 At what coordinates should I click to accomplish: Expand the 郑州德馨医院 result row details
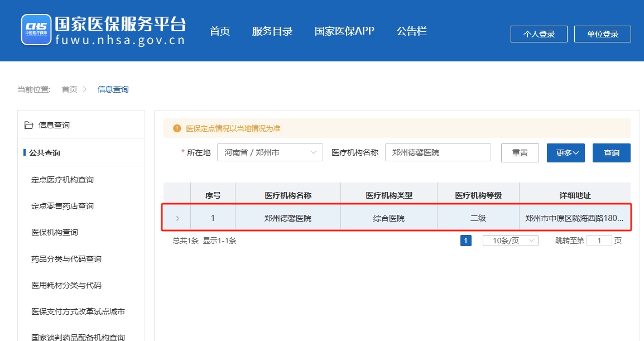point(176,217)
